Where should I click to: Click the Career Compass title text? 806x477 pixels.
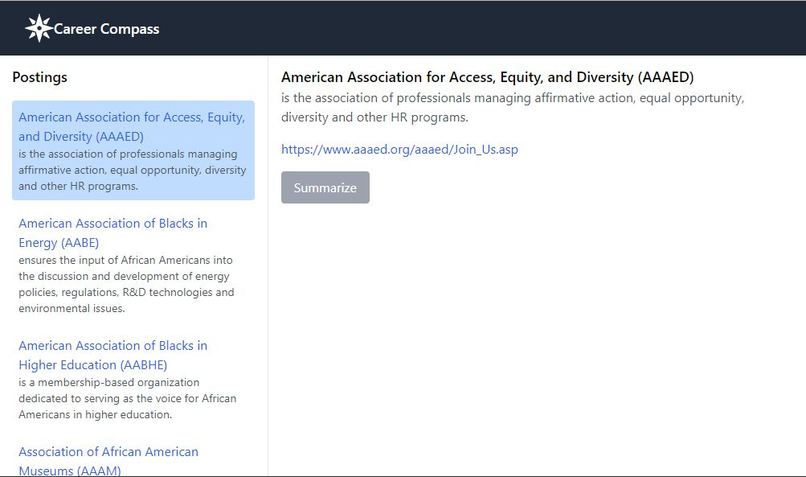tap(106, 29)
